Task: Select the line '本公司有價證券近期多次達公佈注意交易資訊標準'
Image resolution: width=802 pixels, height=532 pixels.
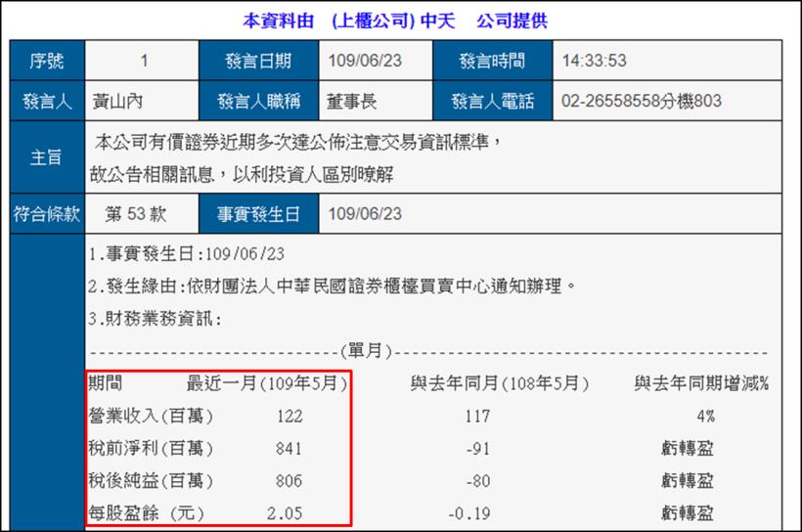Action: (291, 142)
